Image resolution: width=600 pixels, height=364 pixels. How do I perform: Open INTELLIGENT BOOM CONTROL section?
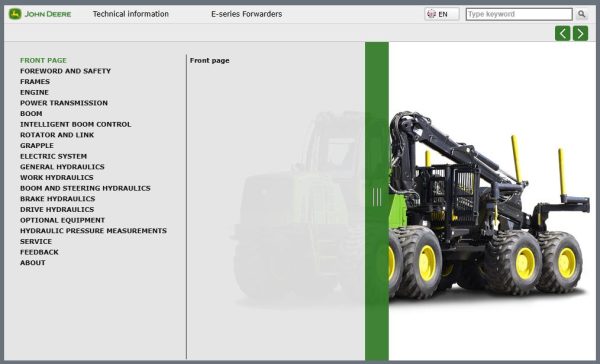[x=76, y=124]
